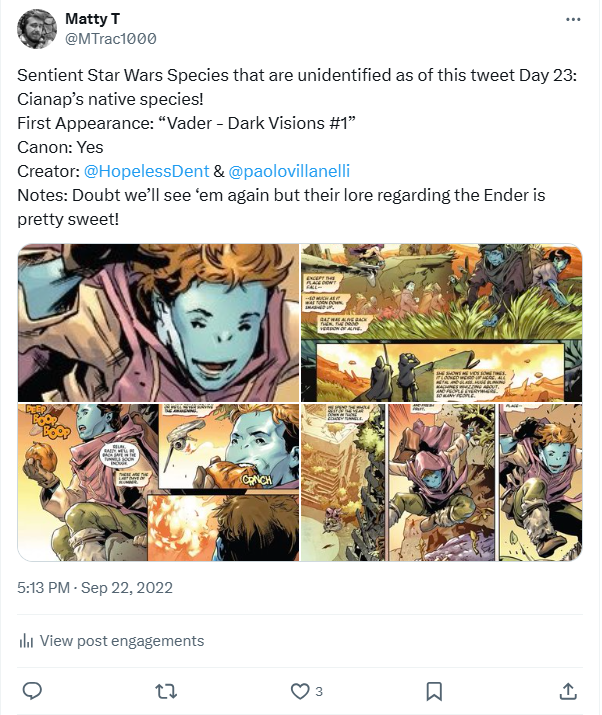Open the share post icon
Viewport: 602px width, 715px height.
click(567, 690)
